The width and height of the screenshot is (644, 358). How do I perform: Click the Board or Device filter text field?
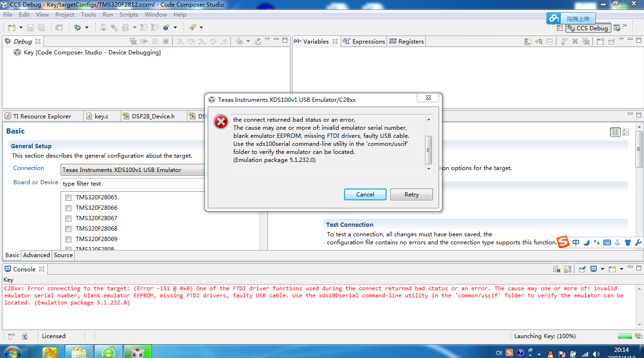point(133,184)
